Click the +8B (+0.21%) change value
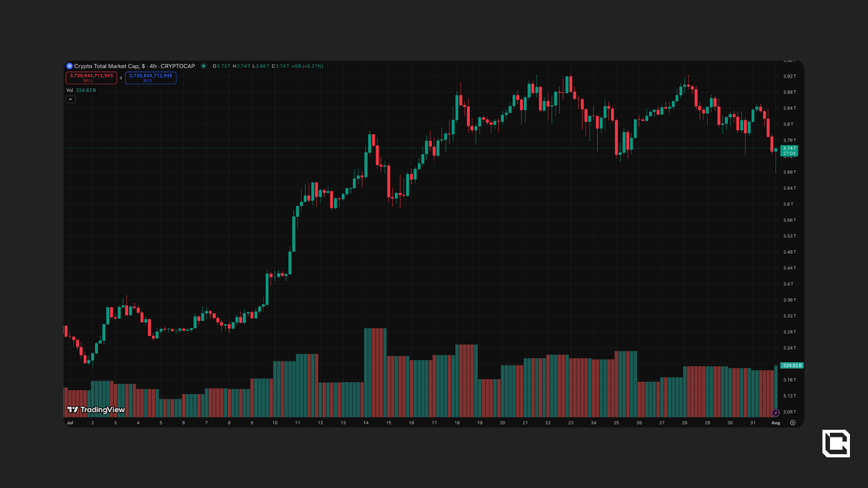 (307, 66)
